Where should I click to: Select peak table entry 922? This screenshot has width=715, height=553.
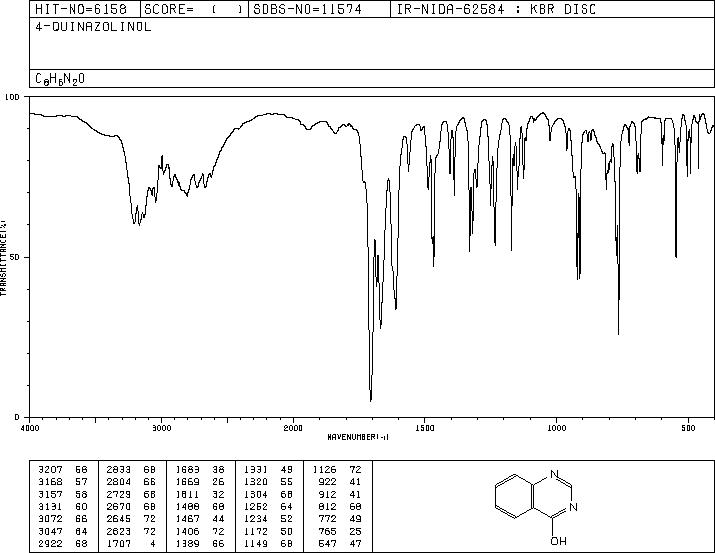pos(340,482)
